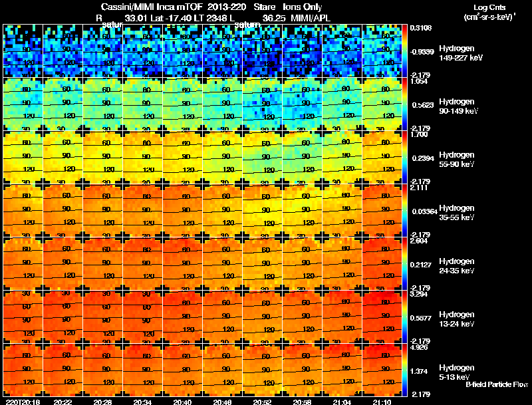Select the Hydrogen 35-55 keV row label

pos(457,213)
